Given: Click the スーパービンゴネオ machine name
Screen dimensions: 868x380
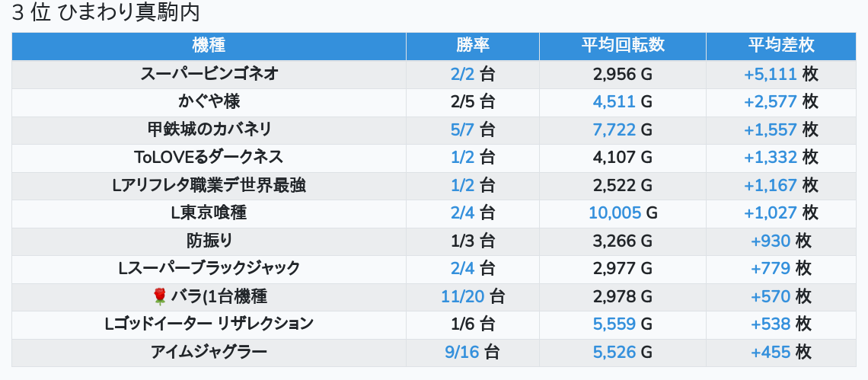Looking at the screenshot, I should point(209,74).
